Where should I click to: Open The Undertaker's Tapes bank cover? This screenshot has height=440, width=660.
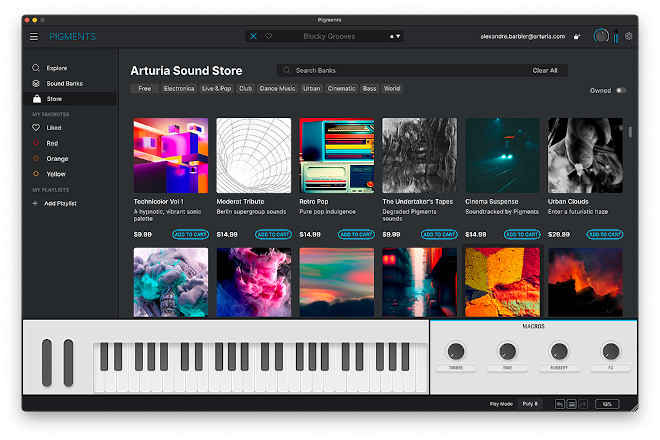(420, 155)
